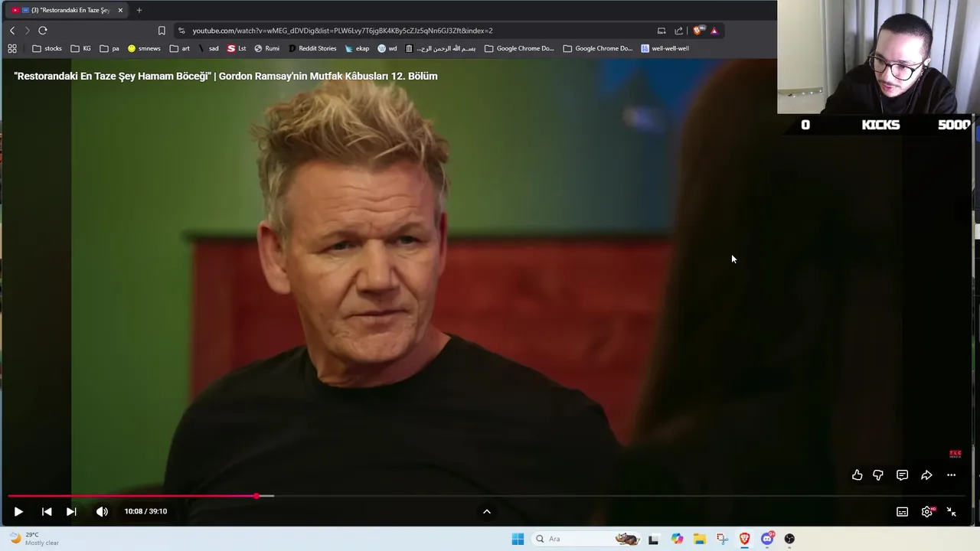
Task: Open the Rumi bookmark
Action: click(x=266, y=48)
